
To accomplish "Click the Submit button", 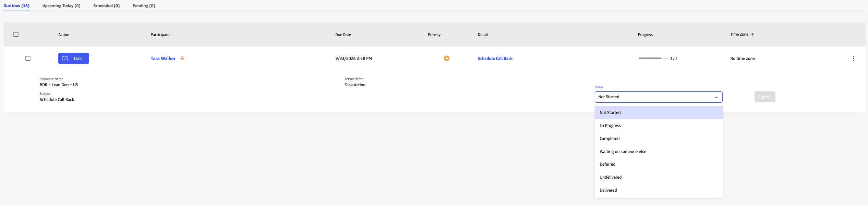I will [765, 97].
